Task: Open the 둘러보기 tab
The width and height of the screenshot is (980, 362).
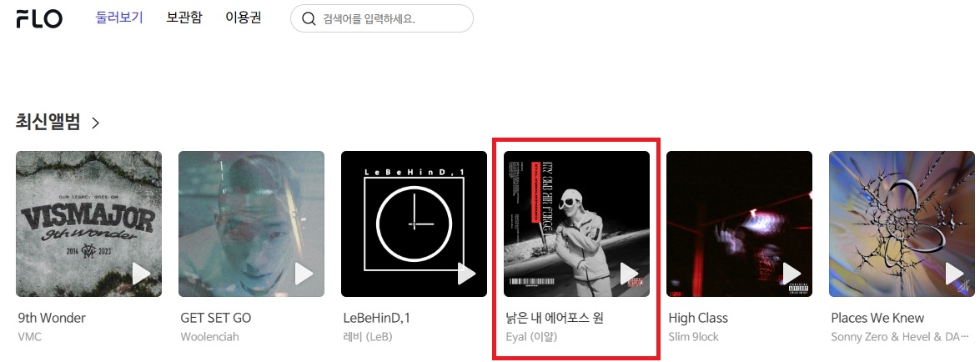Action: pos(119,18)
